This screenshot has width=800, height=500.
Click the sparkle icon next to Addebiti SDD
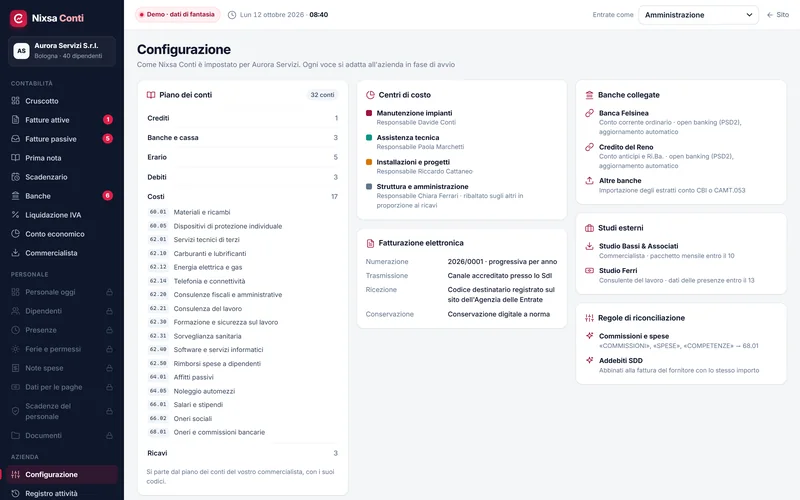[589, 360]
